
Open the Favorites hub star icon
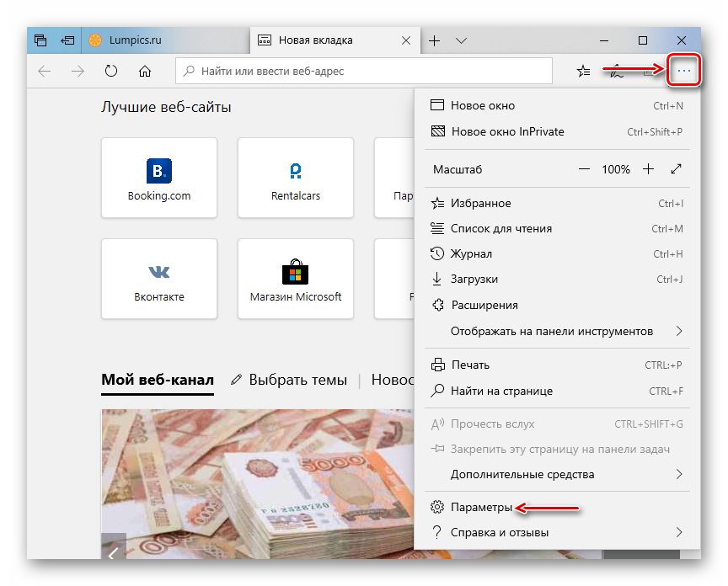click(583, 72)
